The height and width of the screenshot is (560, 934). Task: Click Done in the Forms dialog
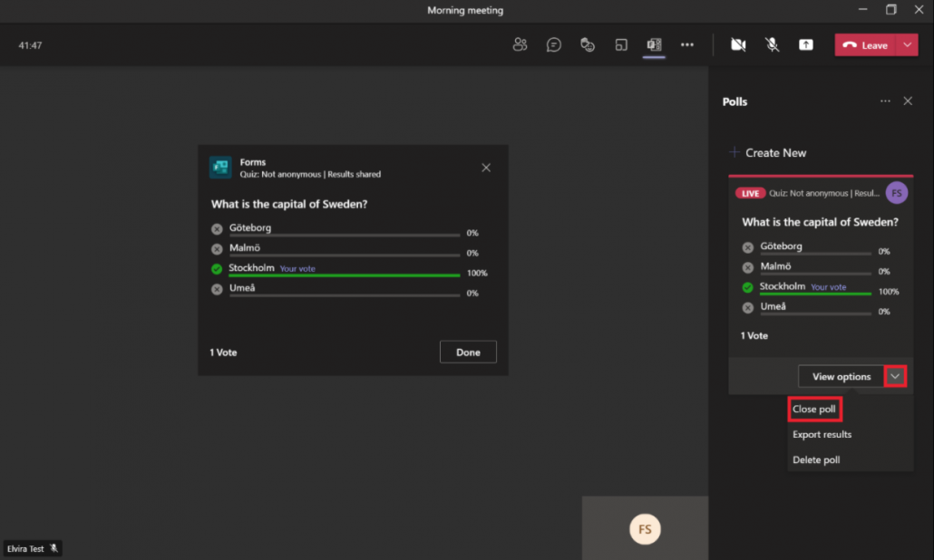(x=468, y=352)
